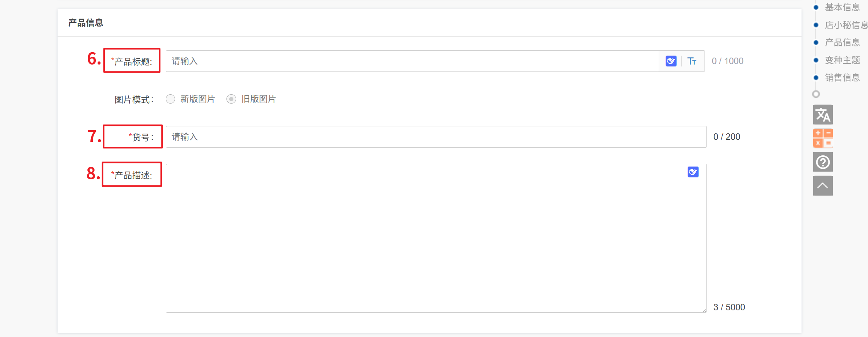
Task: Grab the description textarea resize handle
Action: point(705,310)
